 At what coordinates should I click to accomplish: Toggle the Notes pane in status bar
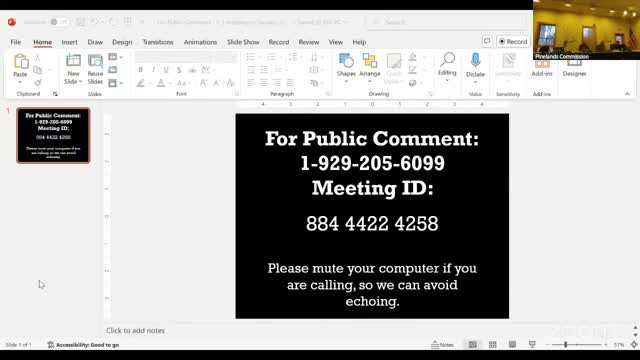pos(443,345)
